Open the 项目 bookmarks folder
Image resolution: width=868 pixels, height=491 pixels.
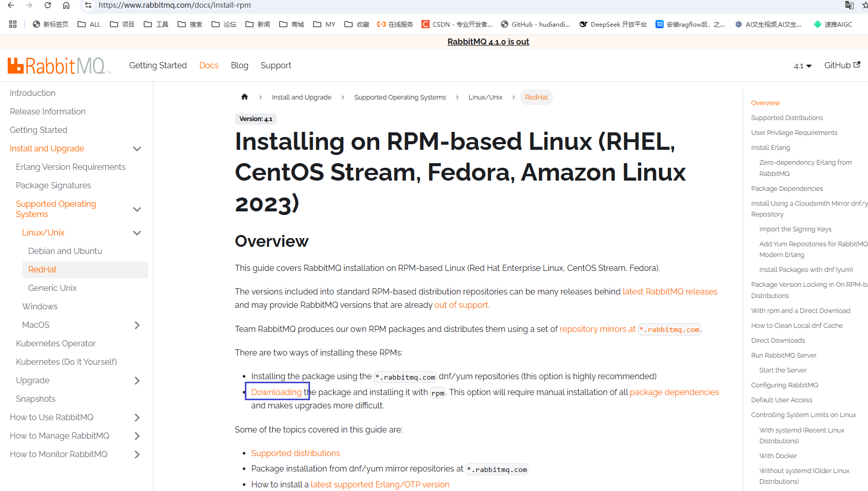coord(122,24)
